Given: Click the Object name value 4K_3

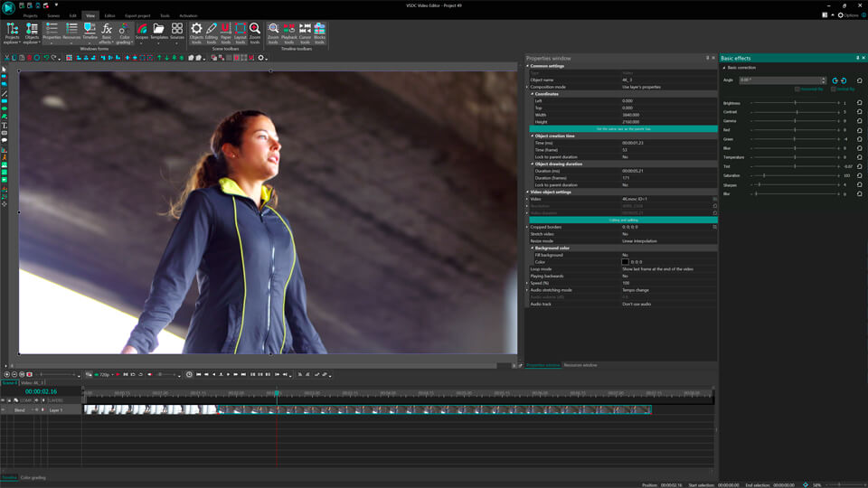Looking at the screenshot, I should coord(627,80).
